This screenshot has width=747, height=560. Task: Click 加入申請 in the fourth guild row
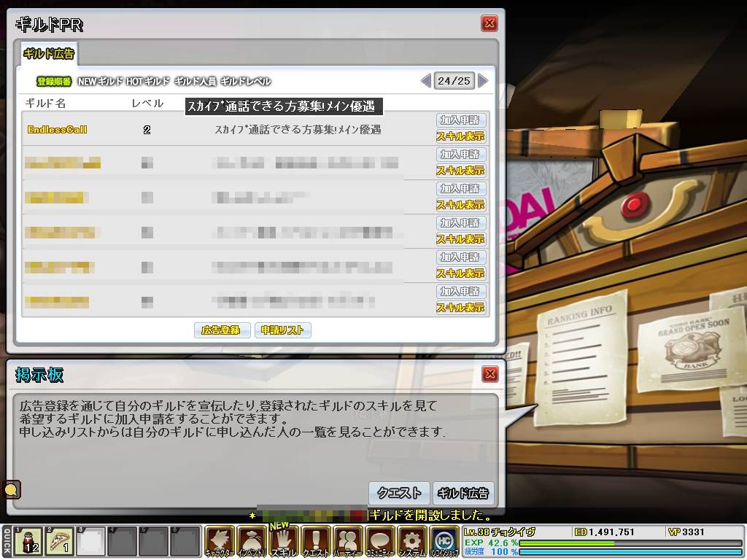tap(461, 223)
